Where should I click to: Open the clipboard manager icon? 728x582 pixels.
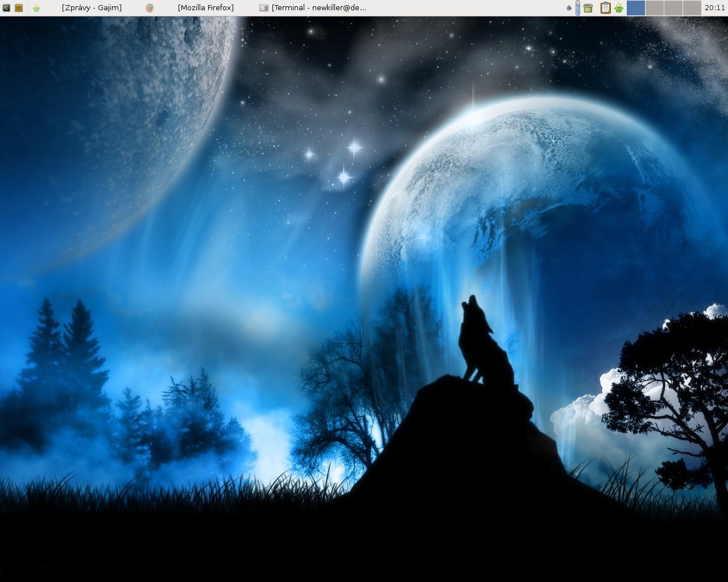[x=606, y=8]
